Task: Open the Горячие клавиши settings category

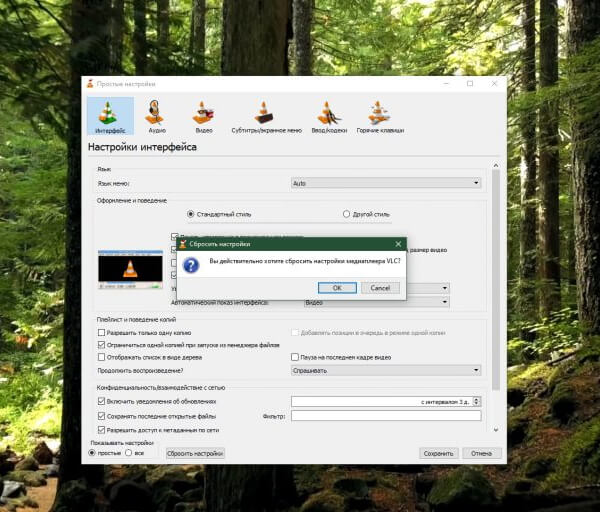Action: (380, 116)
